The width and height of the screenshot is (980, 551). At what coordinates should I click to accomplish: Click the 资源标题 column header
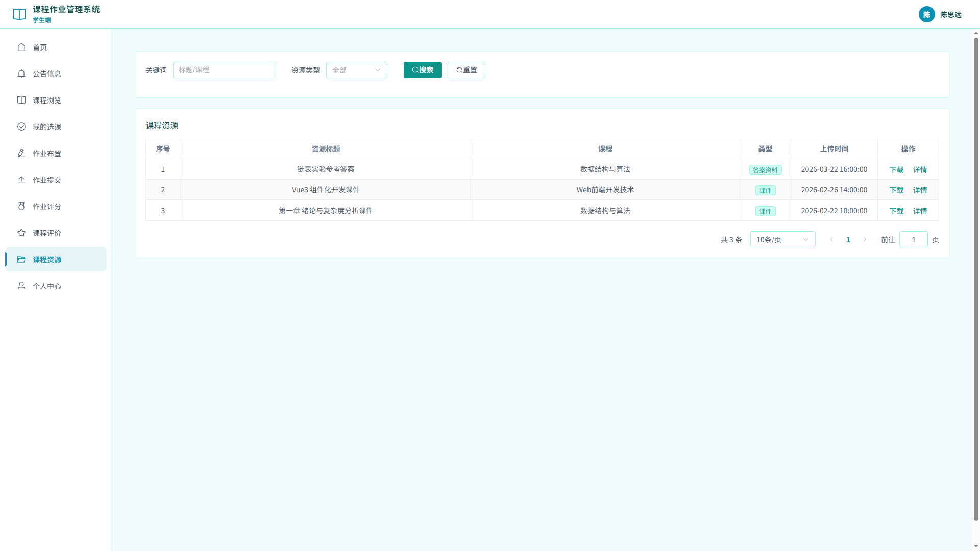pos(326,149)
